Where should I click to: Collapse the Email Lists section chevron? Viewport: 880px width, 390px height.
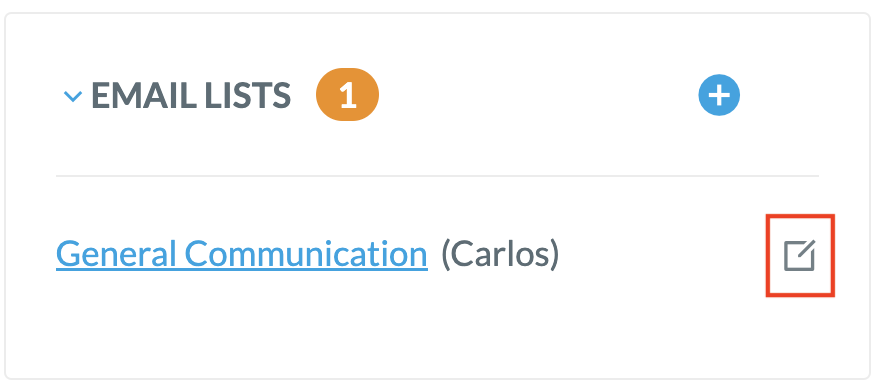click(73, 97)
